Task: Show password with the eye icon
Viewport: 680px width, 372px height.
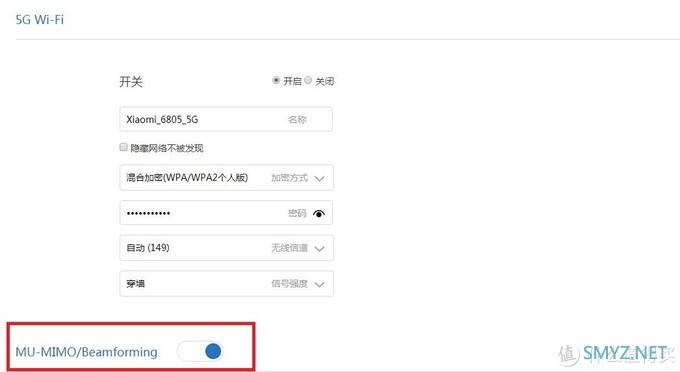Action: (x=319, y=213)
